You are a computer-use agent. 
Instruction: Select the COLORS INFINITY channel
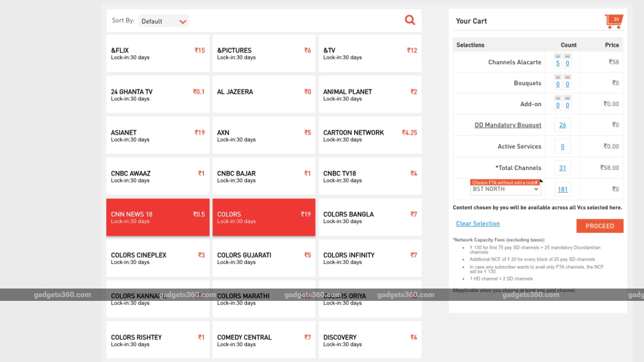(370, 258)
